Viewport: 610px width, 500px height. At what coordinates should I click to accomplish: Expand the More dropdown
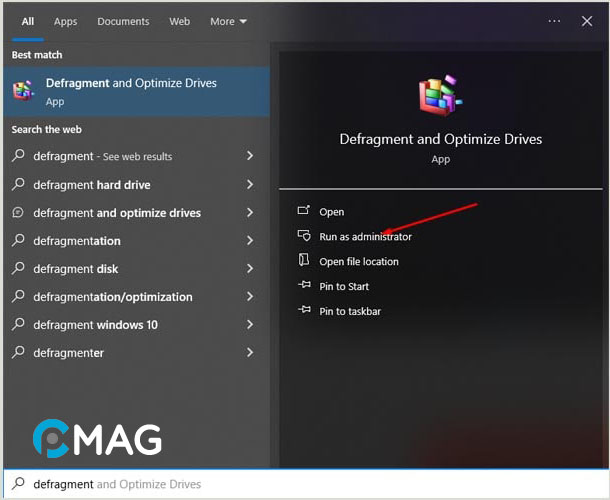pos(228,21)
